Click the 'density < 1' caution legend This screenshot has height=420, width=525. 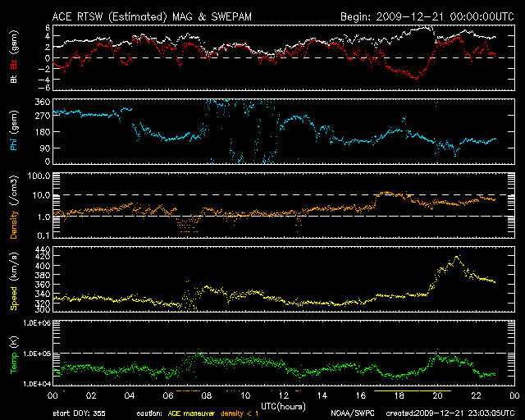pos(240,413)
